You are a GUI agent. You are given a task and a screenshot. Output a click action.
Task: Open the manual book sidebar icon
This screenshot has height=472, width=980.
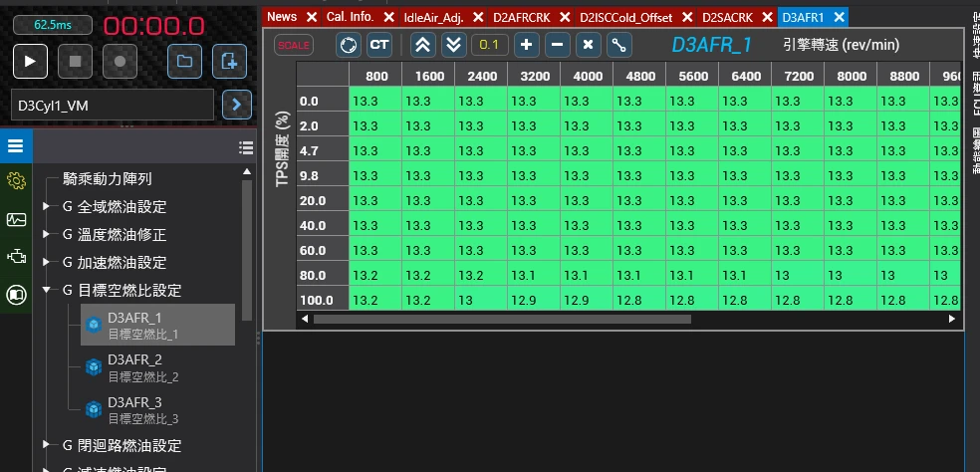point(16,295)
